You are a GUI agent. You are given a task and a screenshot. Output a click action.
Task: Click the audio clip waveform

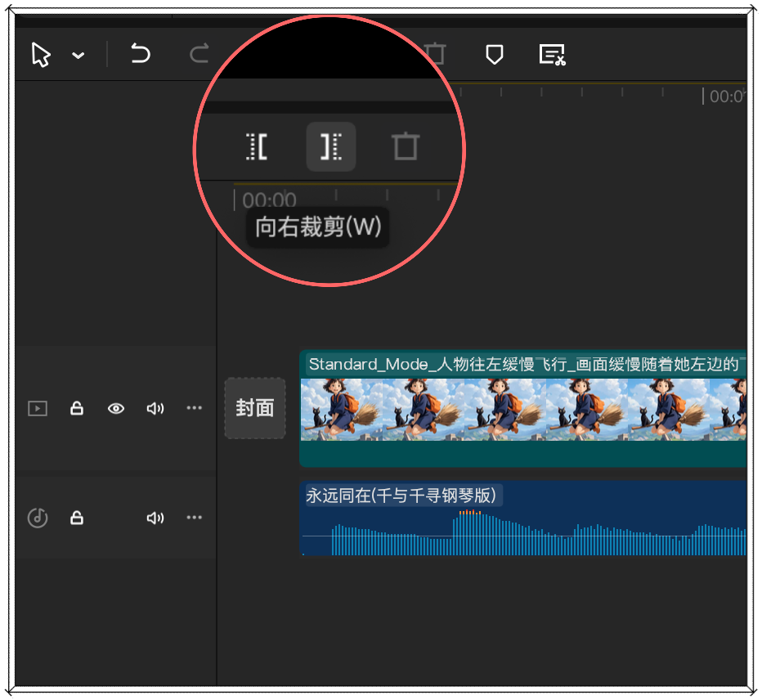pyautogui.click(x=524, y=532)
